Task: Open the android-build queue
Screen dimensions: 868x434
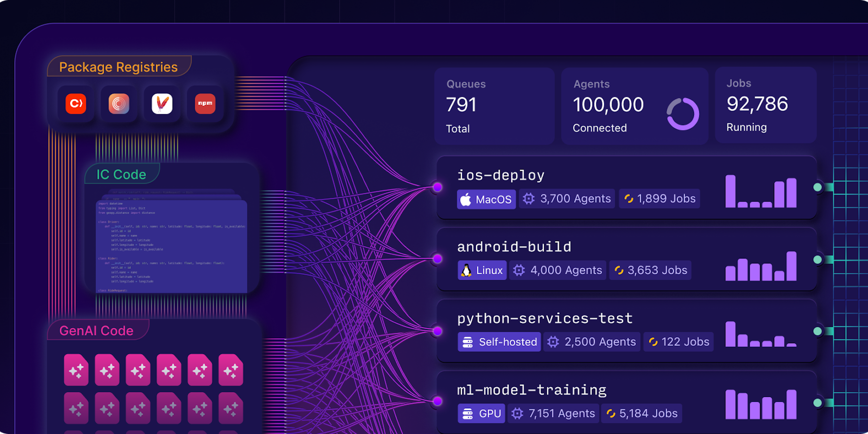Action: [626, 259]
